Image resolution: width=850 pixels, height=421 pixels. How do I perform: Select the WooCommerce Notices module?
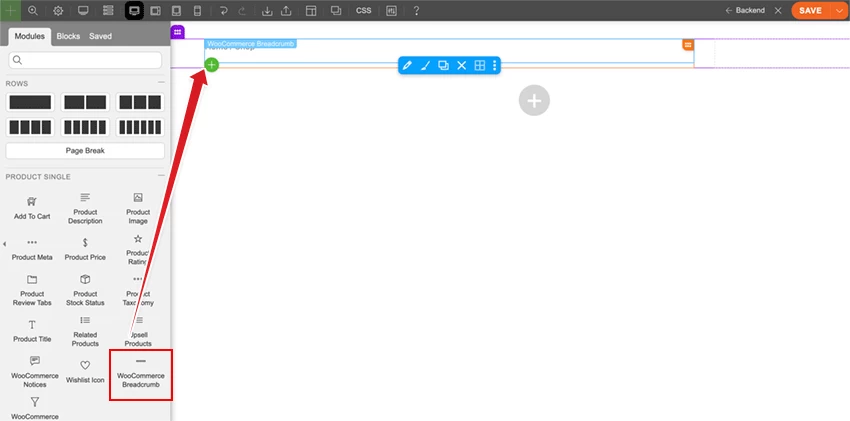click(35, 372)
